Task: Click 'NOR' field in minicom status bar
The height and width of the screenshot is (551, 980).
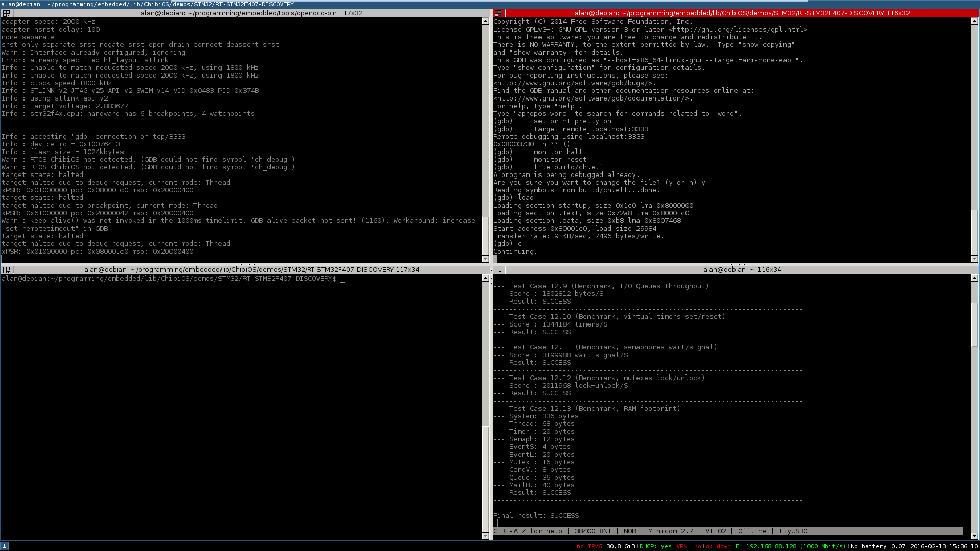Action: (x=630, y=531)
